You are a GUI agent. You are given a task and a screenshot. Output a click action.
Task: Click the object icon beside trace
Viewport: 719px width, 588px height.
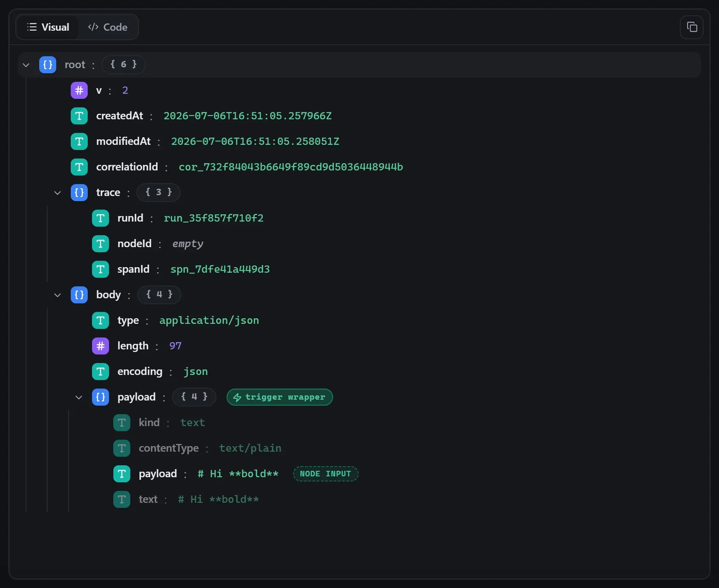(x=79, y=193)
